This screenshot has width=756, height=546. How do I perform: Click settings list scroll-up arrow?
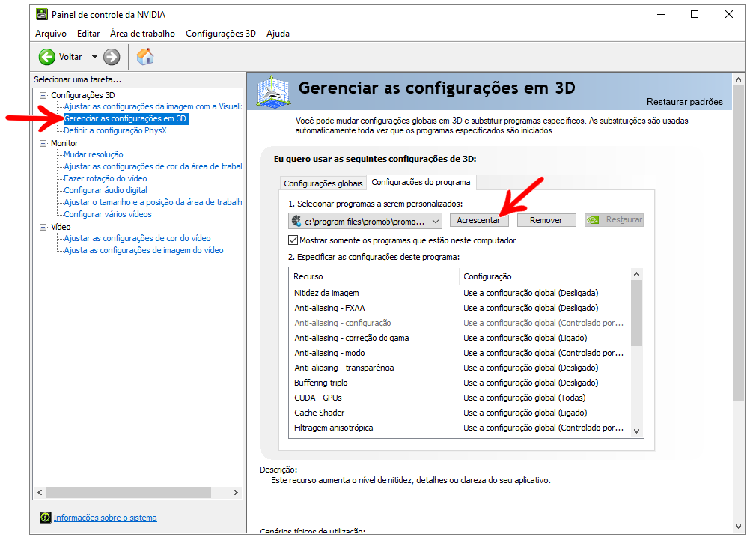click(636, 274)
